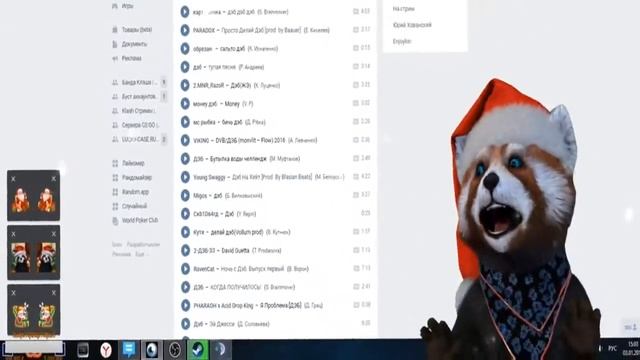Viewport: 640px width, 360px height.
Task: Open the Лайкомер app link
Action: [x=133, y=163]
